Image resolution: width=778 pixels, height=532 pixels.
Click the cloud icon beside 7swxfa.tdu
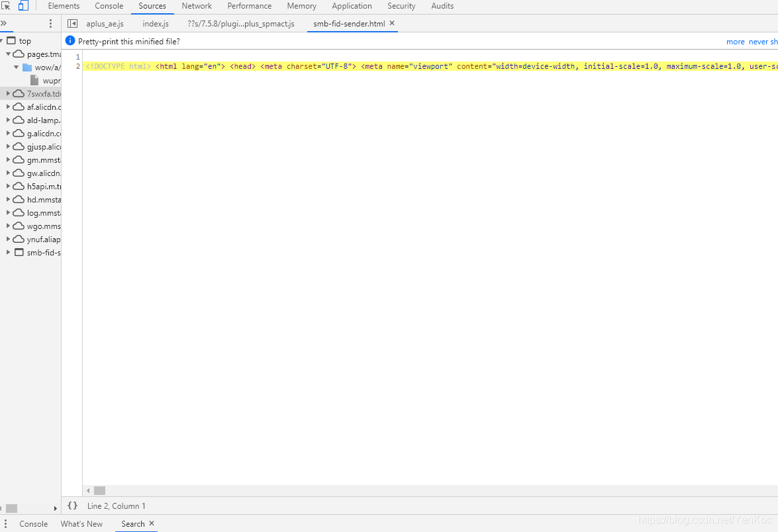(19, 93)
